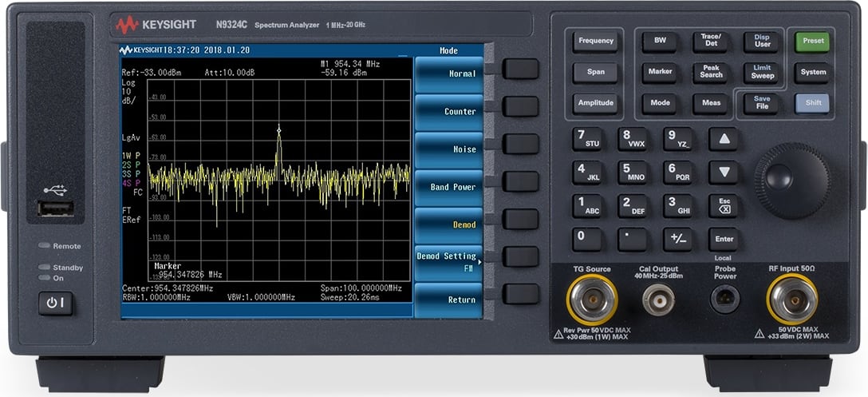Open System settings key

(x=812, y=73)
